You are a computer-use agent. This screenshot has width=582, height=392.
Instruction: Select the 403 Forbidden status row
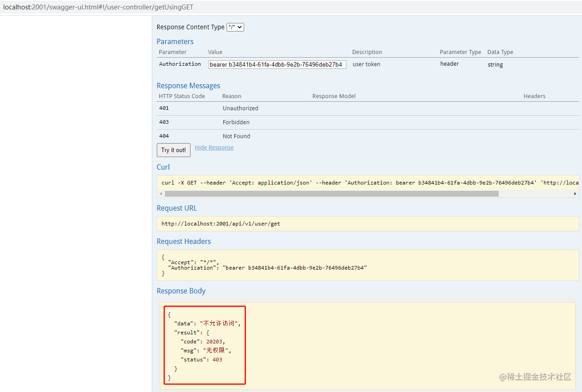(368, 122)
